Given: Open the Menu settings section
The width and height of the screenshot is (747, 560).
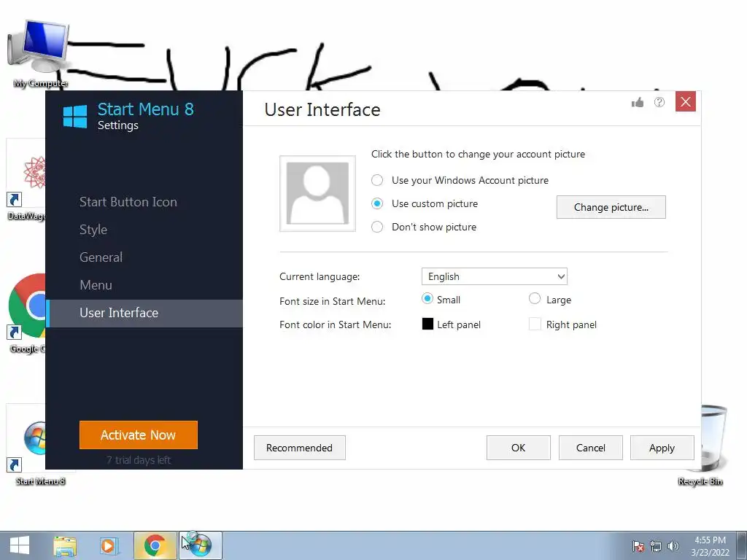Looking at the screenshot, I should [x=96, y=285].
